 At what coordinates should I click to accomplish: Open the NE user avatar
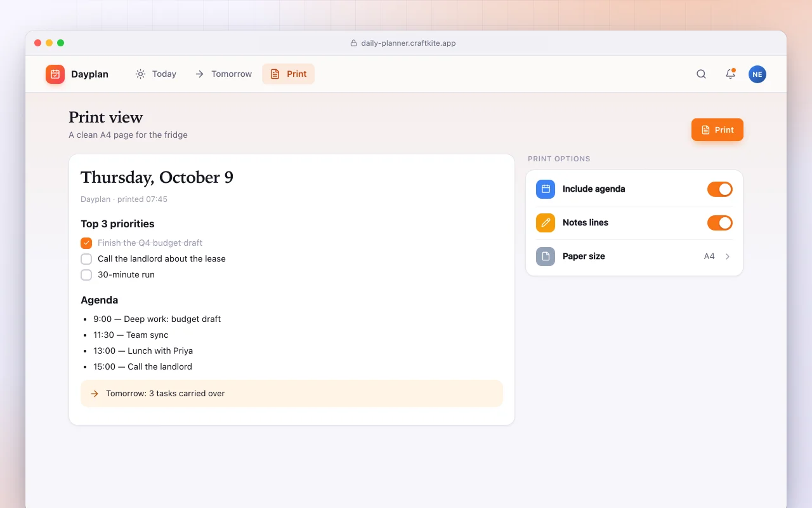pyautogui.click(x=757, y=74)
